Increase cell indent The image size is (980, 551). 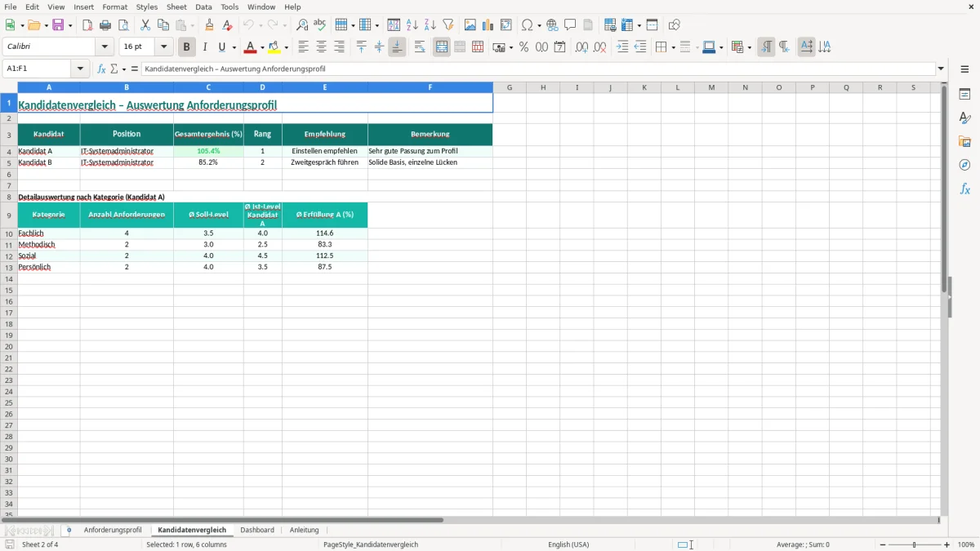click(x=622, y=47)
